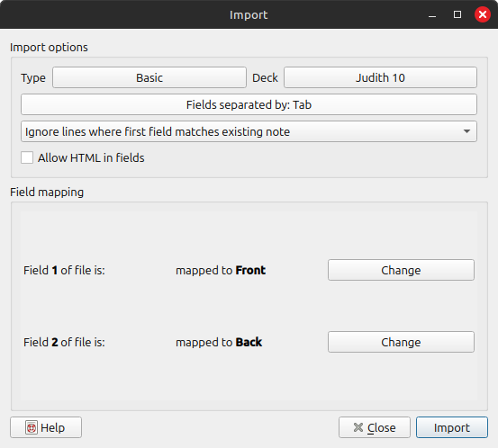Screen dimensions: 498x448
Task: Expand 'Ignore lines where first field matches' combo box
Action: click(x=249, y=131)
